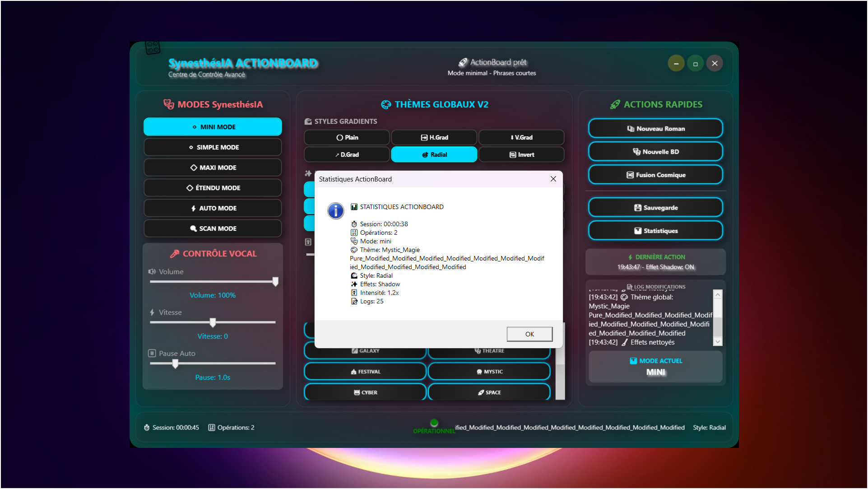Click the lightning icon beside Vitesse
Viewport: 868px width, 489px height.
[152, 312]
